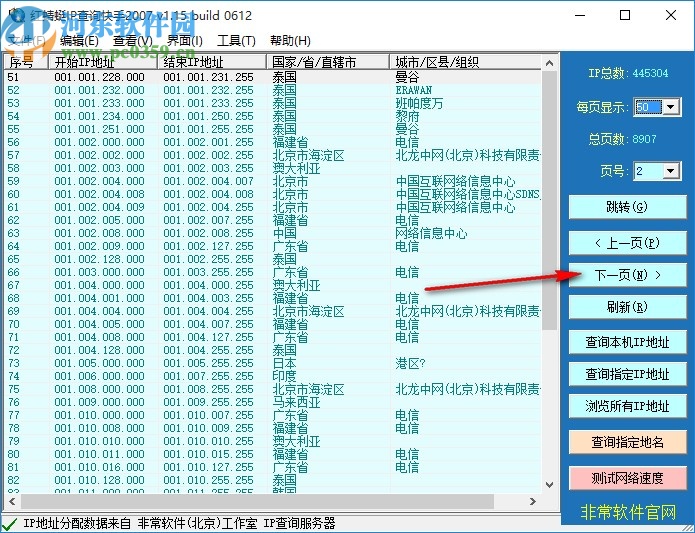695x533 pixels.
Task: Select row 79 start IP 001.010.010.000
Action: 273,441
